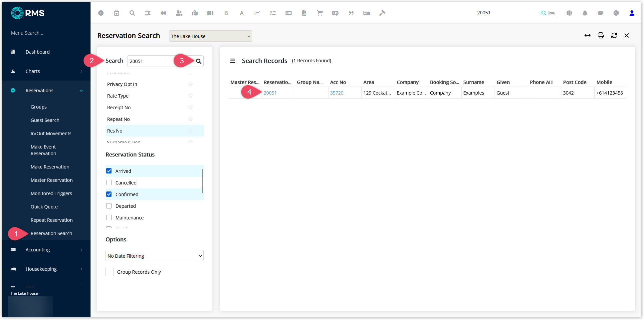This screenshot has width=644, height=320.
Task: Click the globe icon in header
Action: point(569,13)
